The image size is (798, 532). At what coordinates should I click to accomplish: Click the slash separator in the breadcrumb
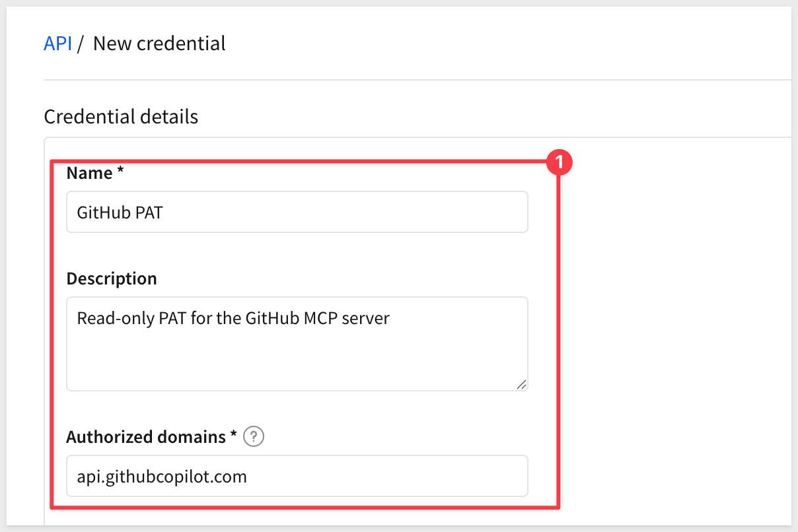pyautogui.click(x=81, y=44)
